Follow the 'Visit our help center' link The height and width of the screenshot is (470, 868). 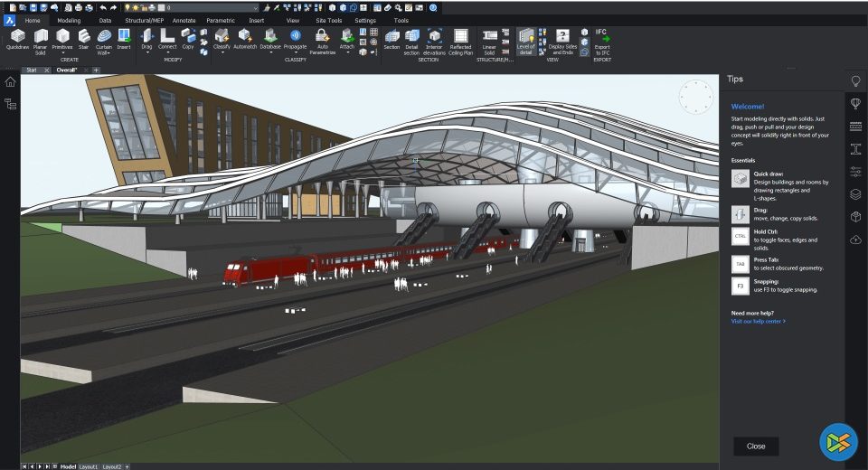pyautogui.click(x=758, y=321)
